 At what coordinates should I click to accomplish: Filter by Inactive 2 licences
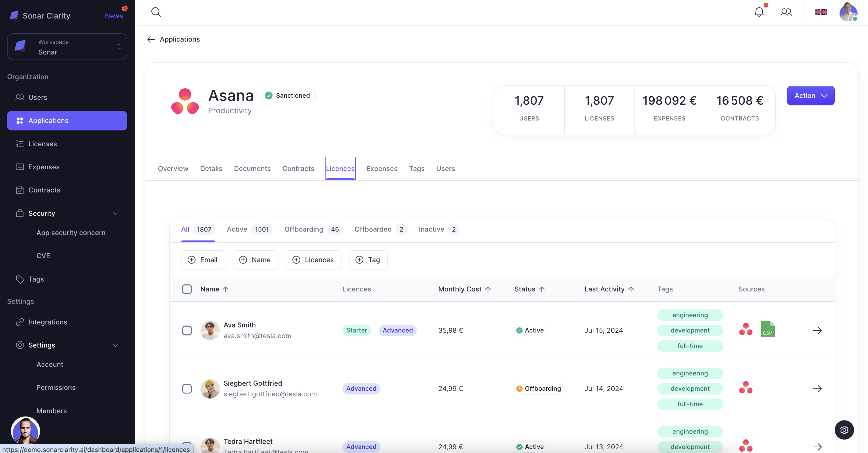click(439, 229)
